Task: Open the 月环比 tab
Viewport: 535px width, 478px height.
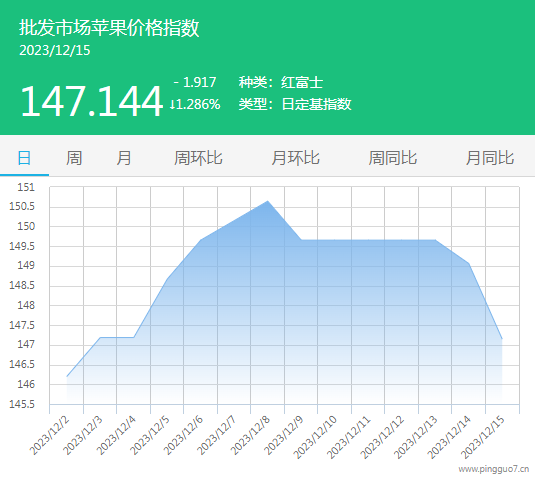Action: (x=295, y=158)
